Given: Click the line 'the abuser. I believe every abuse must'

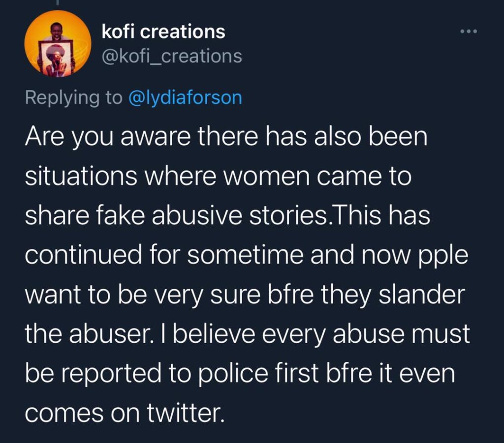Looking at the screenshot, I should pyautogui.click(x=248, y=334).
